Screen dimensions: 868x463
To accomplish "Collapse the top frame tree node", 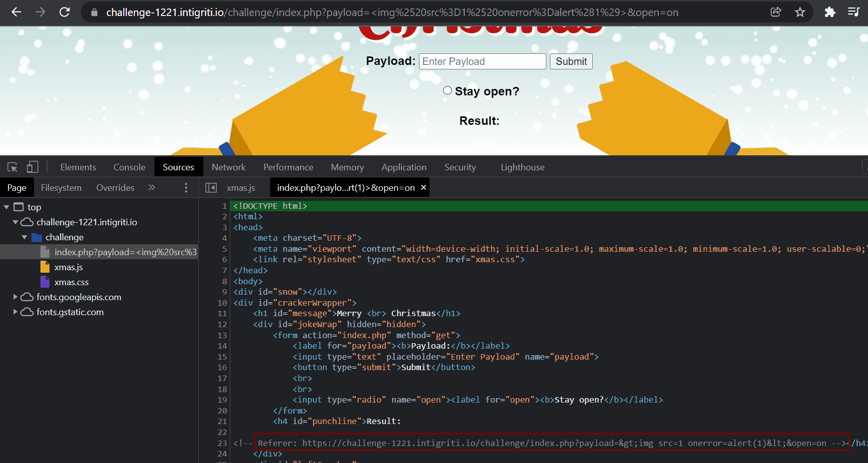I will 6,207.
